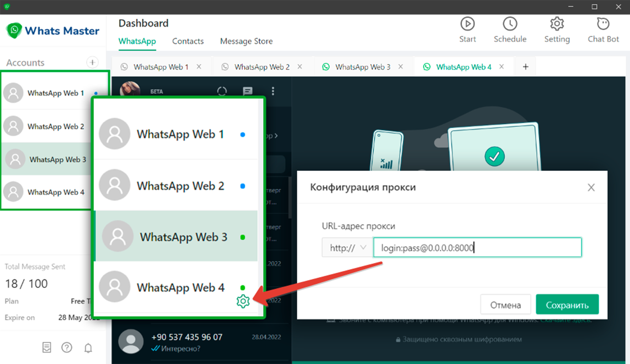Click the Отмена button
Image resolution: width=630 pixels, height=364 pixels.
[505, 305]
